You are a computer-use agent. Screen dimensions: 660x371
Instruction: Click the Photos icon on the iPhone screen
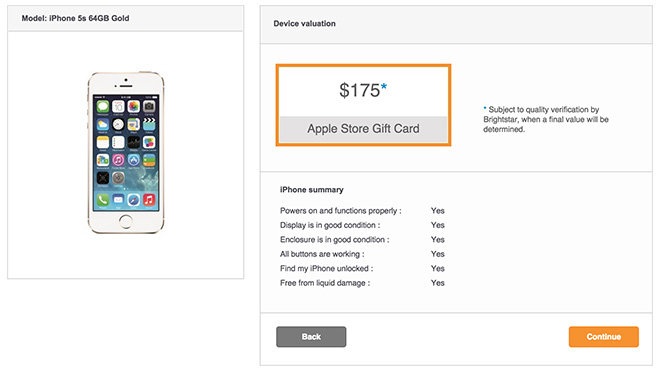point(133,107)
